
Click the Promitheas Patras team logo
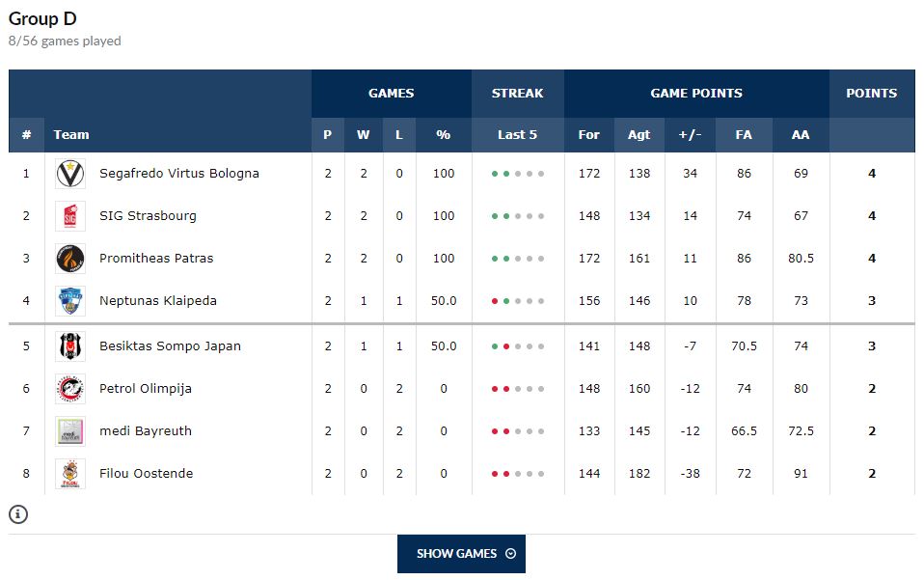[70, 259]
